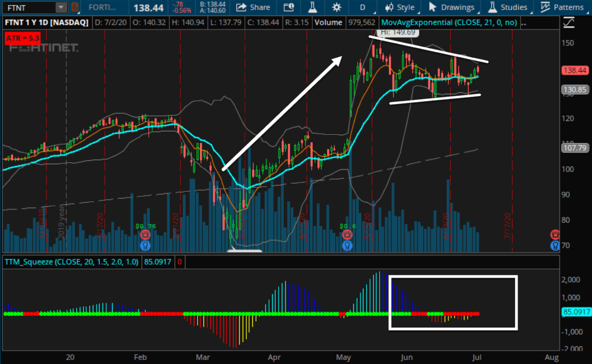This screenshot has width=592, height=364.
Task: Click the drawing set icon at top right
Action: coord(569,23)
